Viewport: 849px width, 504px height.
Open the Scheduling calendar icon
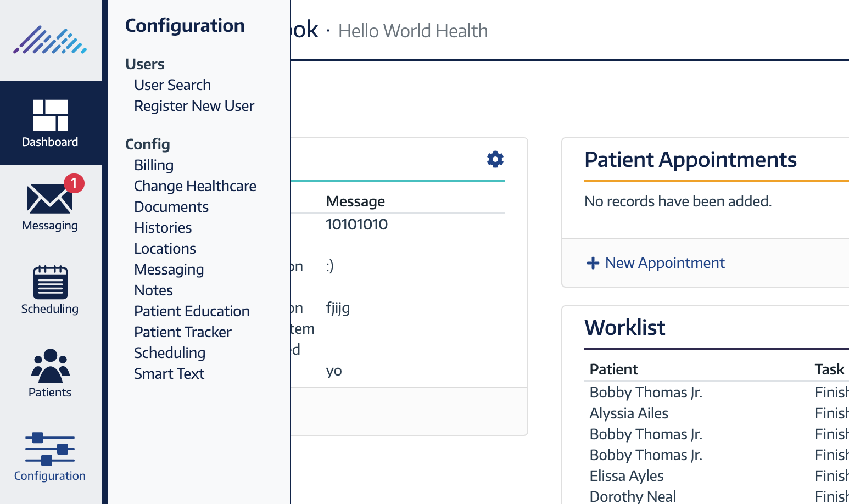(50, 282)
